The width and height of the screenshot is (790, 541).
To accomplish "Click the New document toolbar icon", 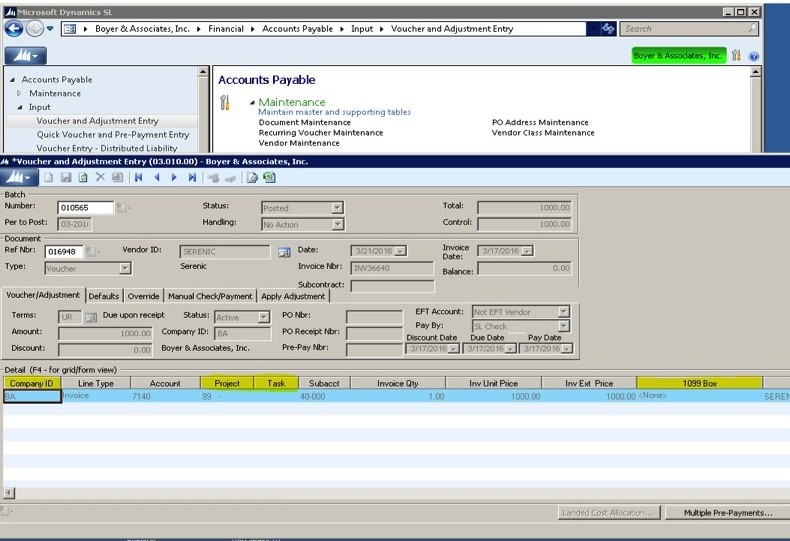I will [48, 177].
